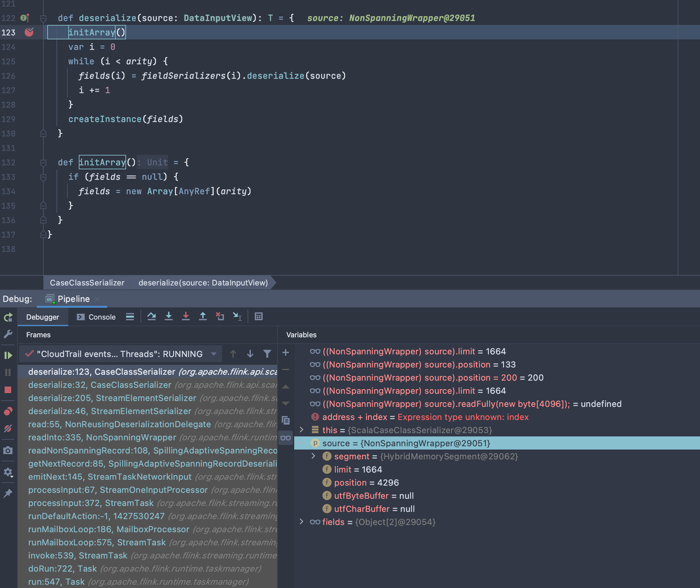Viewport: 700px width, 588px height.
Task: Toggle the breakpoint on line 123
Action: coord(29,32)
